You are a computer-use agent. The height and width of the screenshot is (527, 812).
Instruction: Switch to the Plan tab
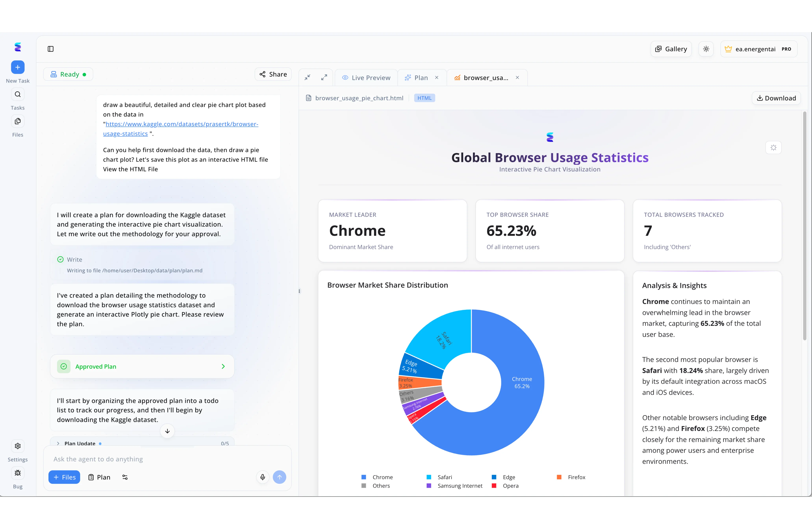click(421, 77)
